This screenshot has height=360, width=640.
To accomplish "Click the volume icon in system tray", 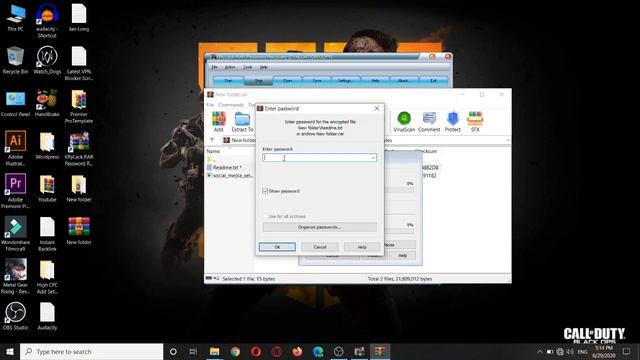I will click(x=570, y=351).
